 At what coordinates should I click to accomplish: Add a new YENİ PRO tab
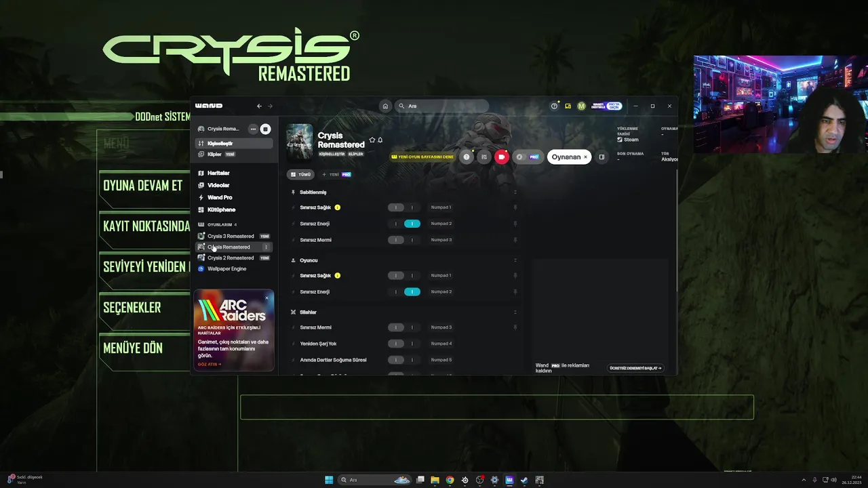click(336, 175)
